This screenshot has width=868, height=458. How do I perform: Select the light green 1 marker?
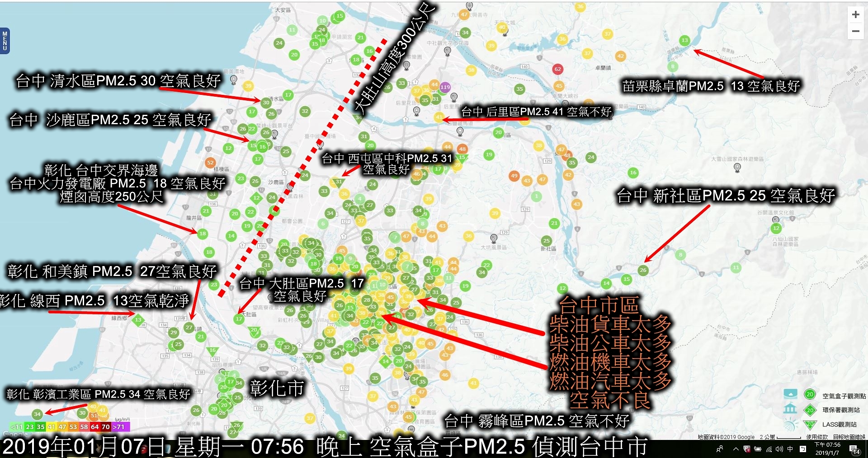[x=537, y=196]
